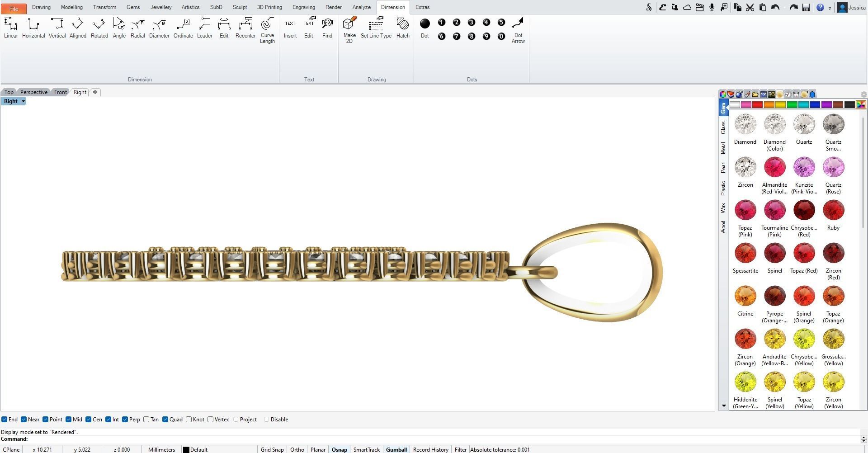Open the Jessica user account menu
868x453 pixels.
click(852, 7)
